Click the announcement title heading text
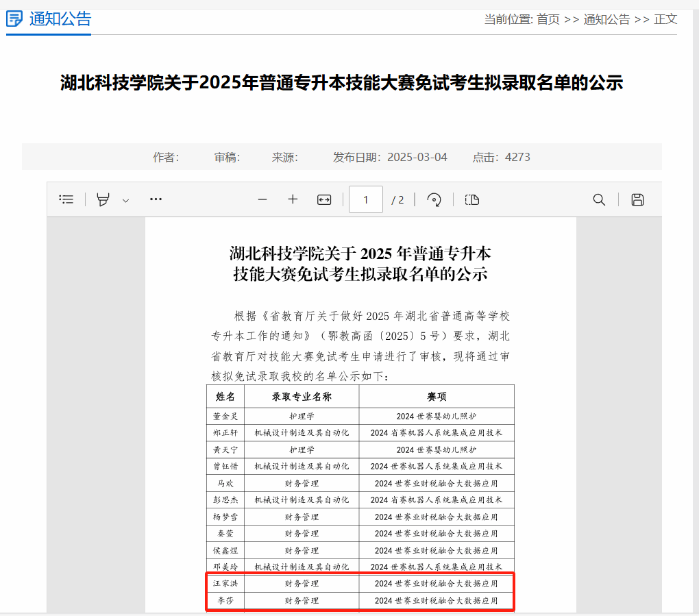This screenshot has height=616, width=699. (341, 84)
